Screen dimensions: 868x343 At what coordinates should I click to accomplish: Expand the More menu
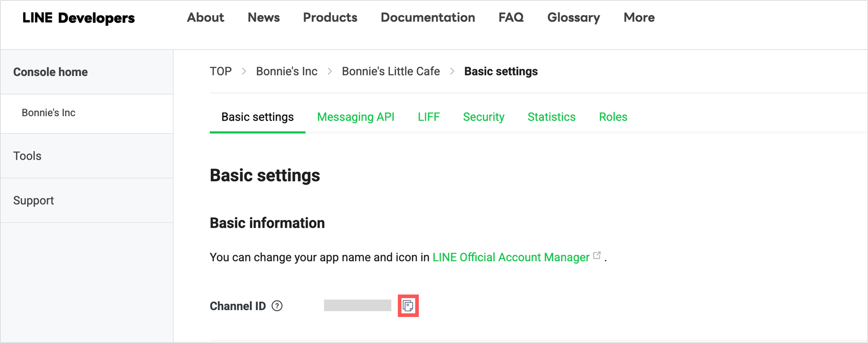click(x=639, y=17)
